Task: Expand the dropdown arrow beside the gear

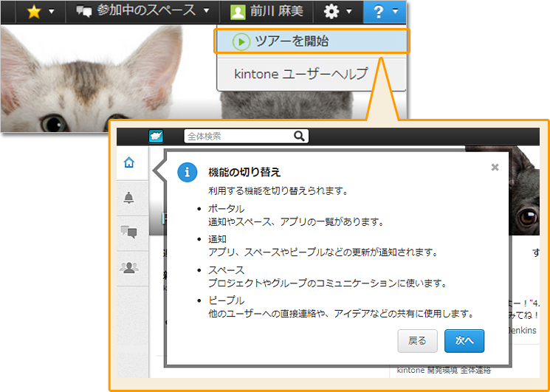Action: pyautogui.click(x=348, y=12)
